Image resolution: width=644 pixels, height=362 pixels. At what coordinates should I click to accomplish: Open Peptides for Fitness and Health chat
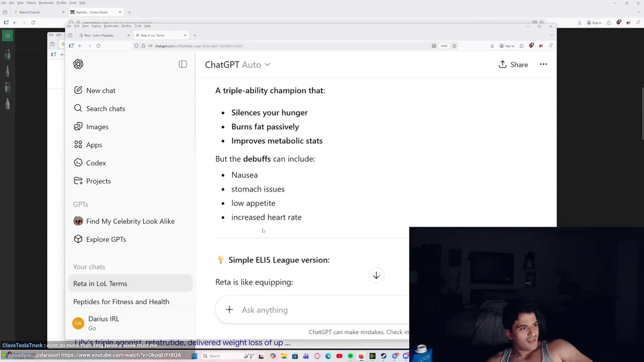coord(130,302)
